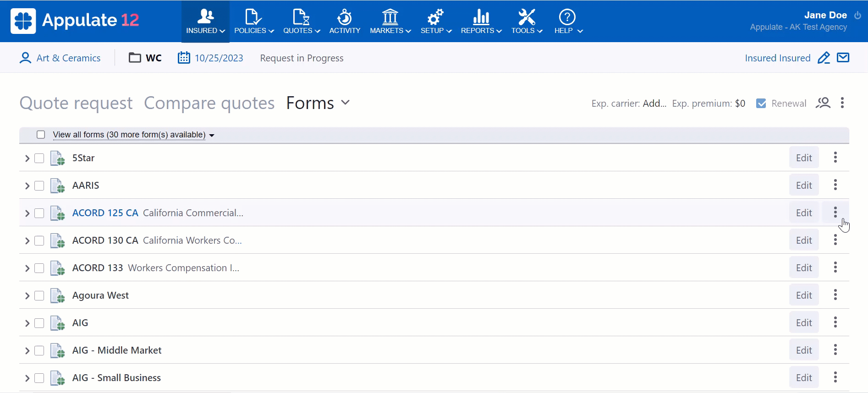Check the 5Star form checkbox
Screen dimensions: 868x393
tap(39, 158)
